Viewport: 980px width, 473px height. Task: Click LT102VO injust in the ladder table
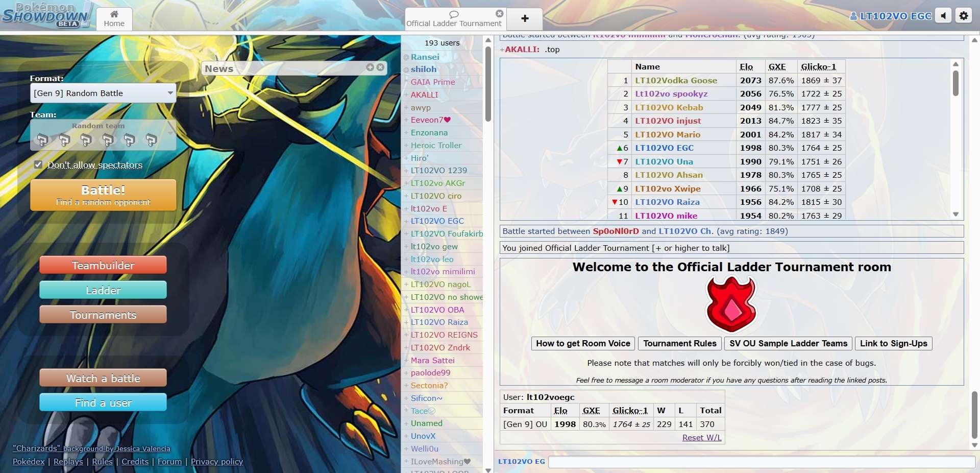(x=668, y=121)
